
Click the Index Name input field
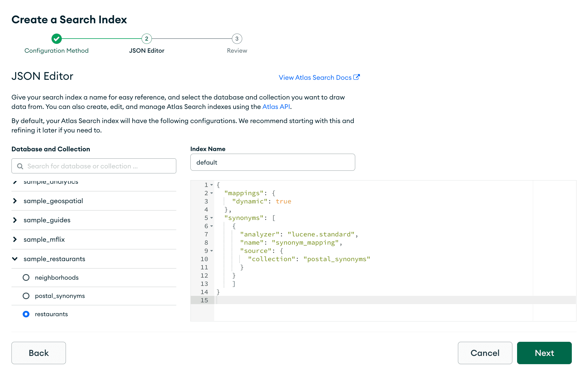pos(273,162)
